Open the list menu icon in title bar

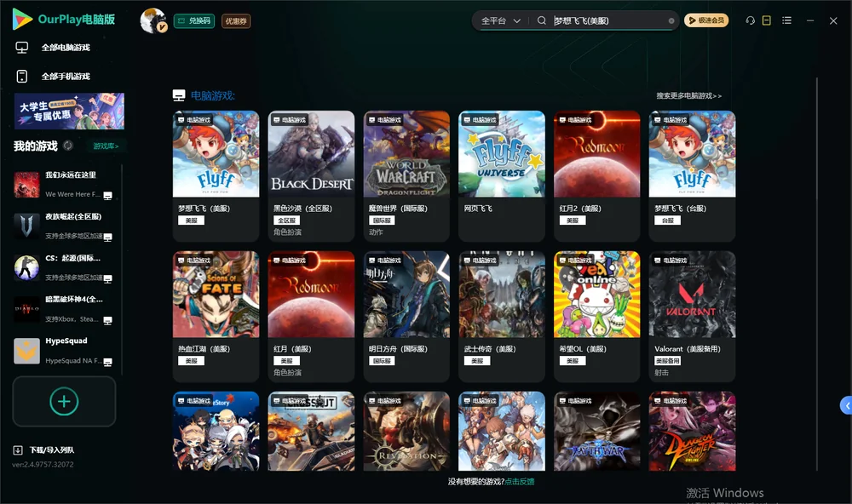point(786,20)
